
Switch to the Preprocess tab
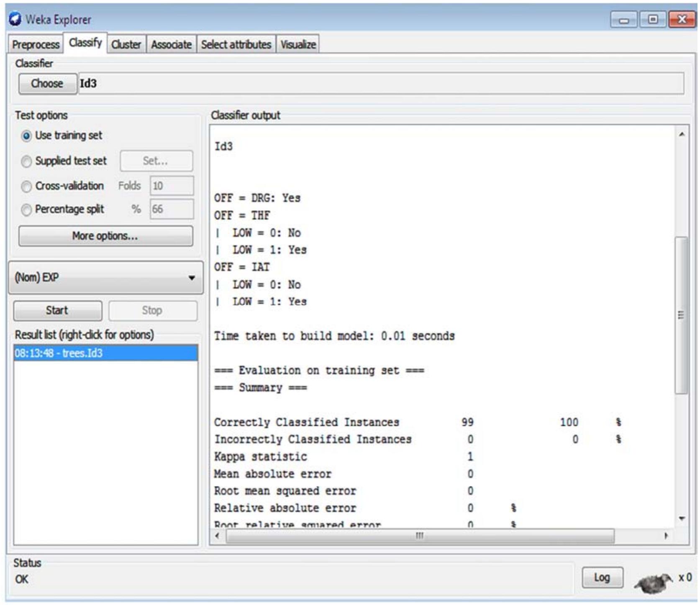pos(36,44)
